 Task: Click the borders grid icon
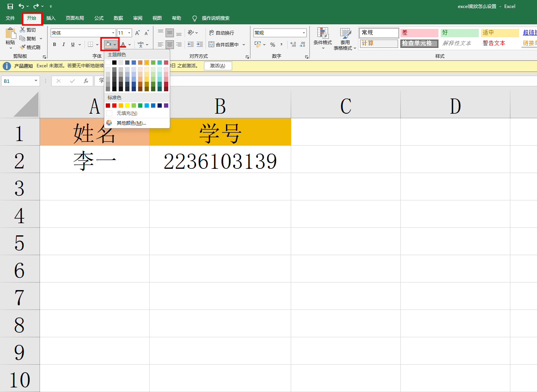pos(90,44)
